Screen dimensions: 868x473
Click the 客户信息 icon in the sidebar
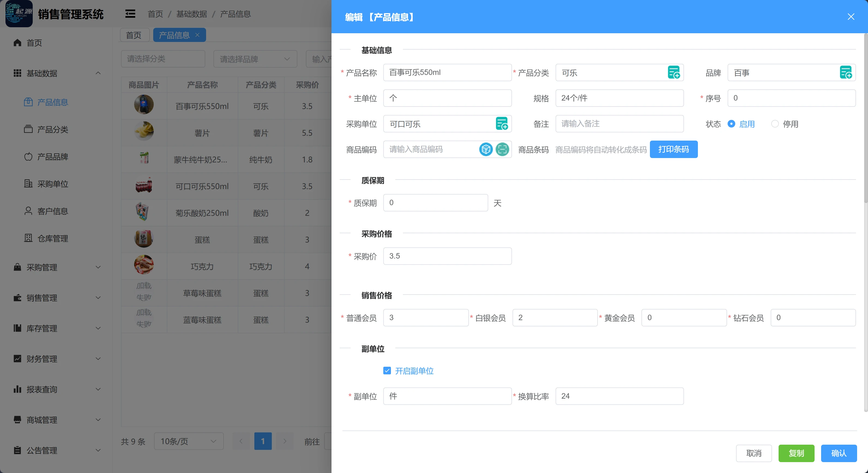(x=28, y=211)
